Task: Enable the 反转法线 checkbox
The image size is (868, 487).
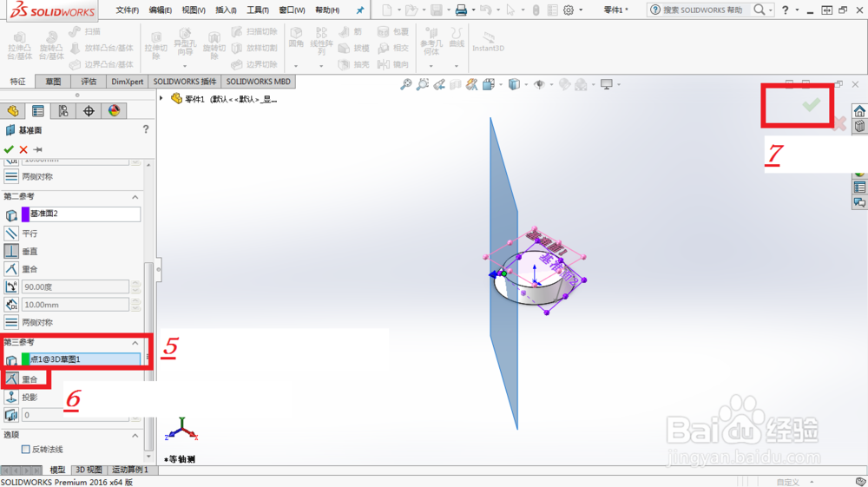Action: click(25, 450)
